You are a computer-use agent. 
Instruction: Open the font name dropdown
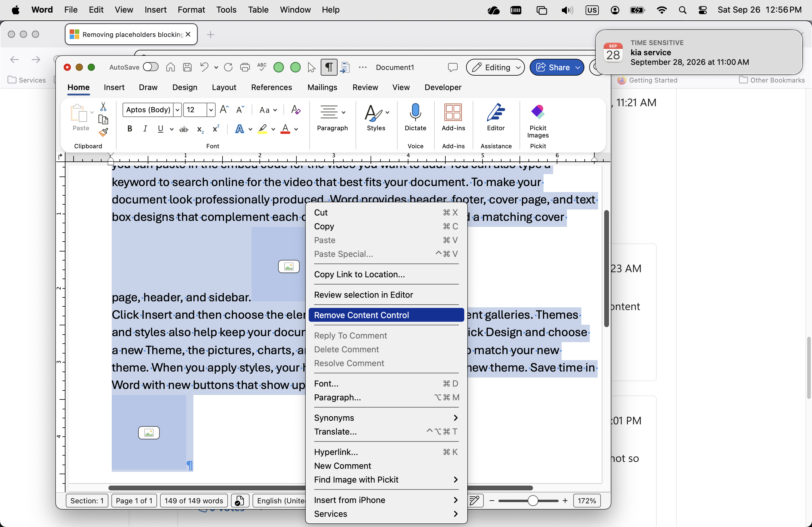(177, 110)
